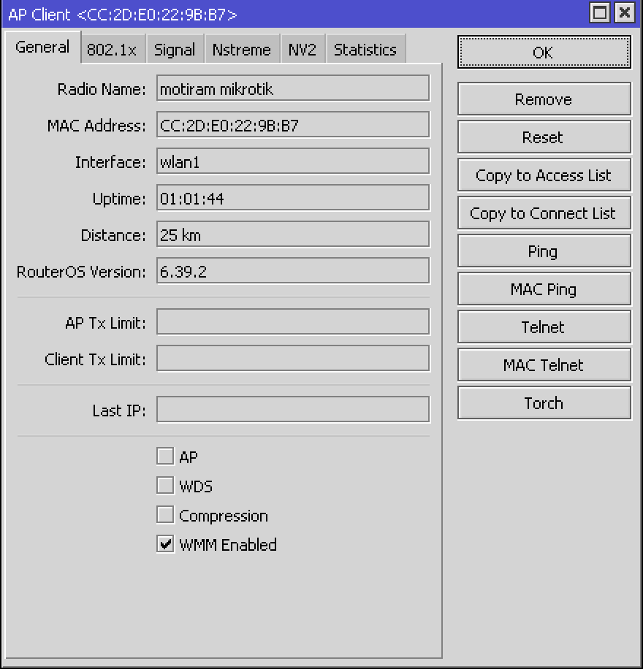View the NV2 tab
643x672 pixels.
click(x=303, y=48)
